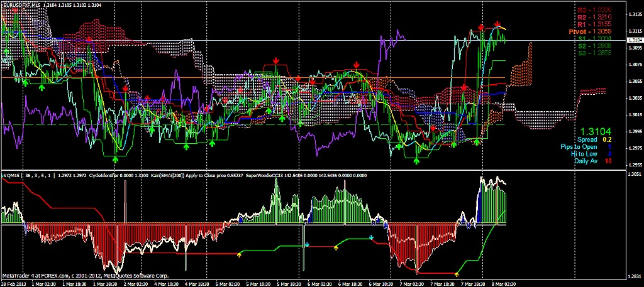Click the 1.2975 price axis label

(635, 148)
